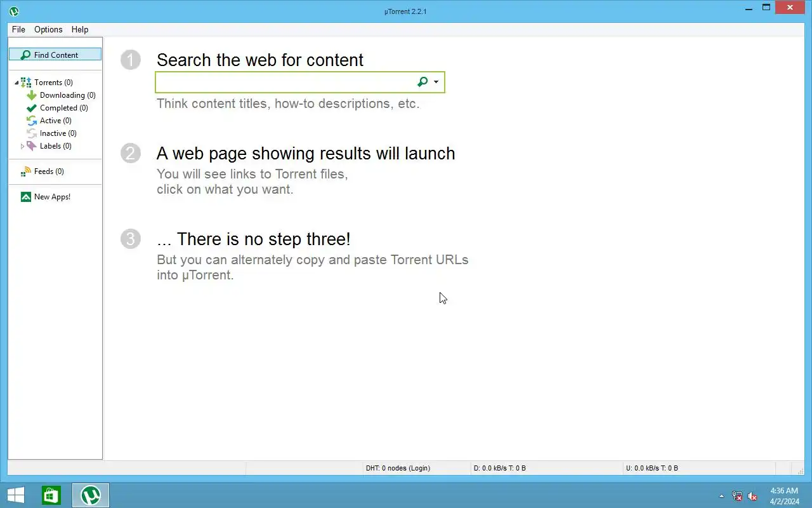This screenshot has width=812, height=508.
Task: Click the Active arrows icon
Action: point(32,121)
